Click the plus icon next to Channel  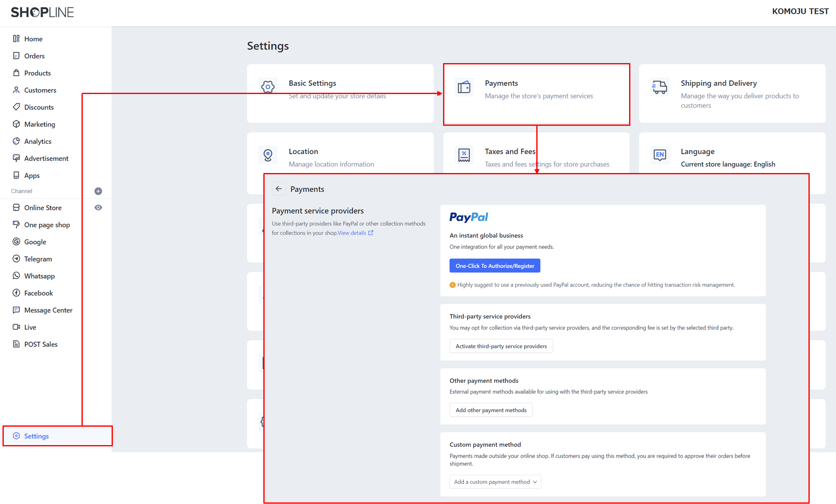(x=98, y=191)
